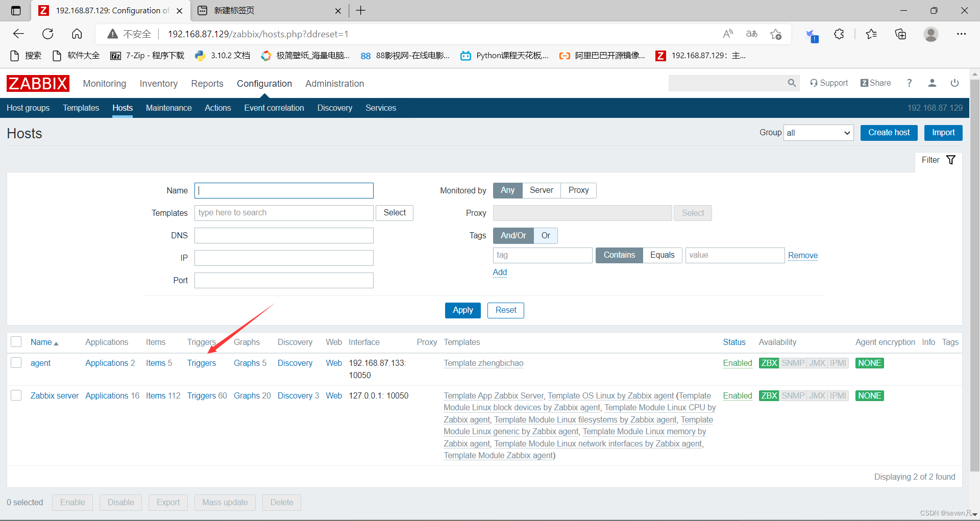Image resolution: width=980 pixels, height=521 pixels.
Task: Reset the host filter
Action: (x=506, y=310)
